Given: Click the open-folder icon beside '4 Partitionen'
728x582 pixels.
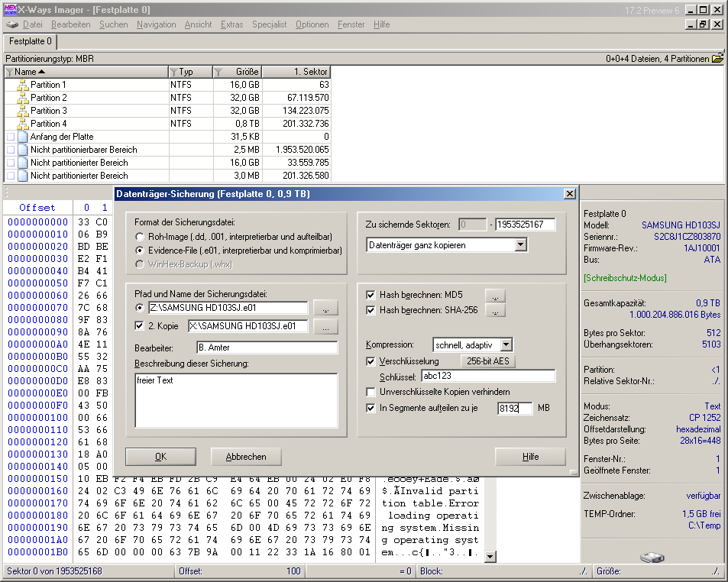Looking at the screenshot, I should 717,58.
